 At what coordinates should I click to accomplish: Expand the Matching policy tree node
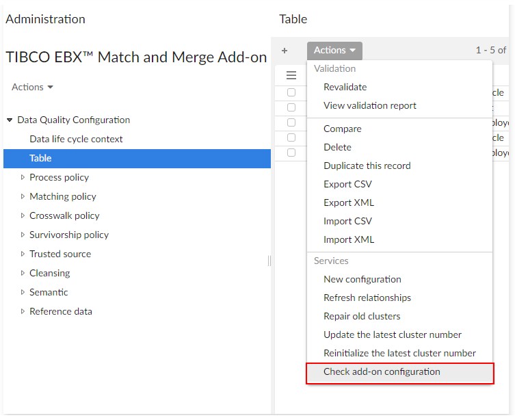(x=23, y=196)
